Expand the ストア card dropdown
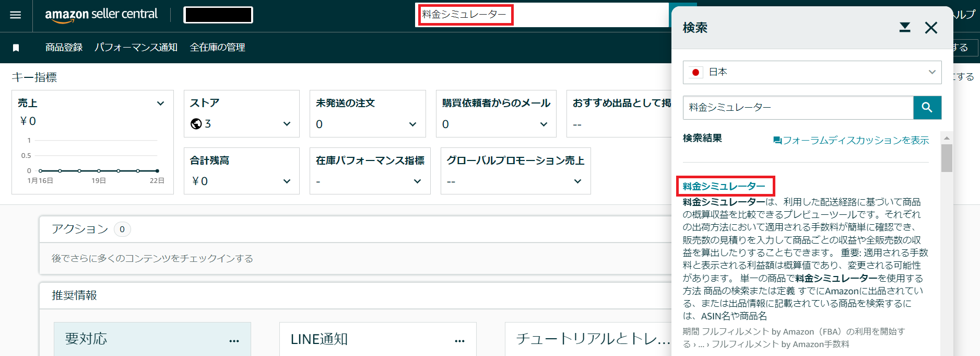 pos(287,124)
